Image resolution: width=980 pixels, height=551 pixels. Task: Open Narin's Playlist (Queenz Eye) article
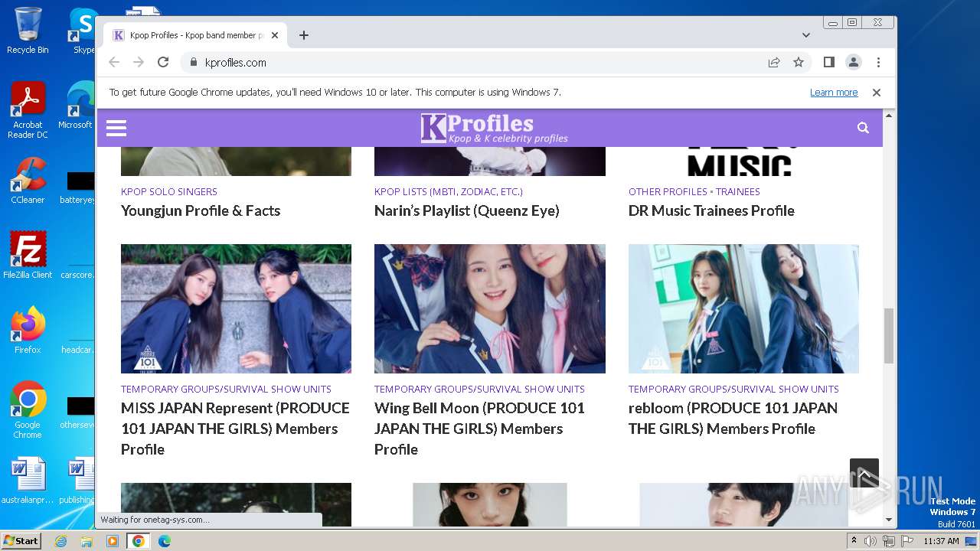(x=467, y=210)
